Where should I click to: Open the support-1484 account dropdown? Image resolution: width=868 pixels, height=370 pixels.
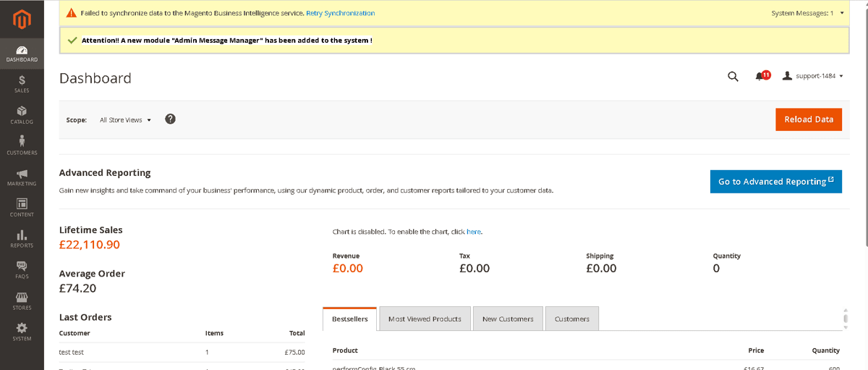pyautogui.click(x=814, y=76)
